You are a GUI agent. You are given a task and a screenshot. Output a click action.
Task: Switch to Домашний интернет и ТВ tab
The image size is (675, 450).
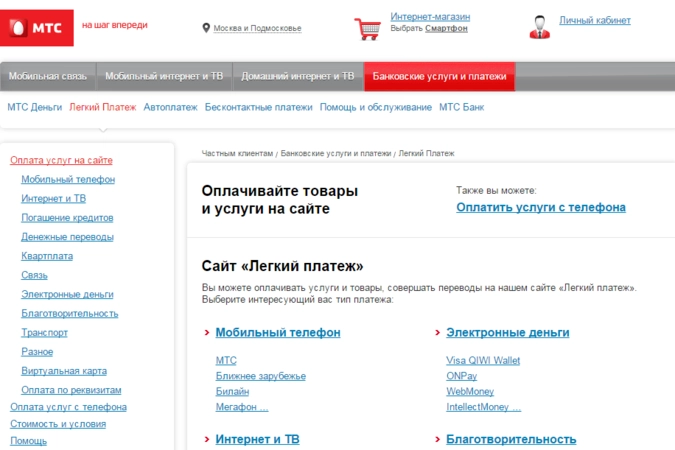298,76
